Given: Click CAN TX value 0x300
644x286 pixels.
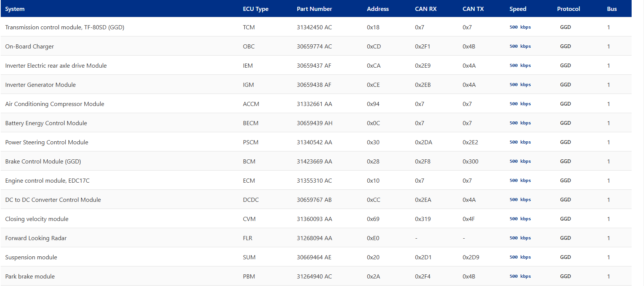Looking at the screenshot, I should click(470, 162).
